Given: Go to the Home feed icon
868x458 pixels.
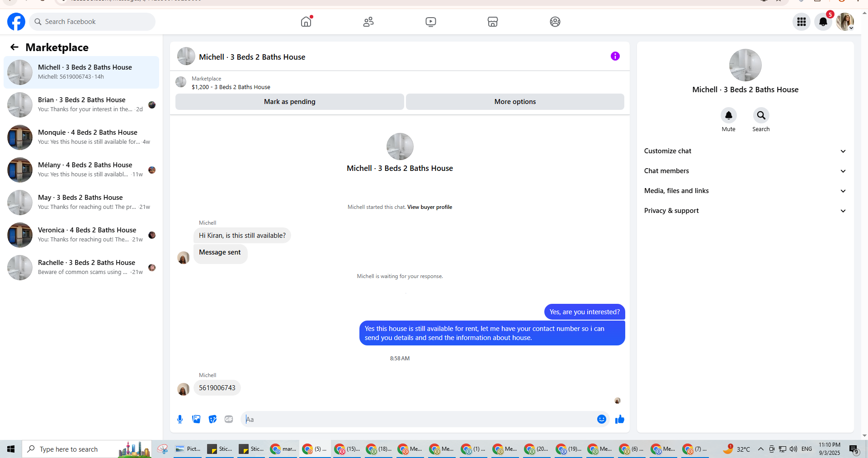Looking at the screenshot, I should tap(306, 22).
